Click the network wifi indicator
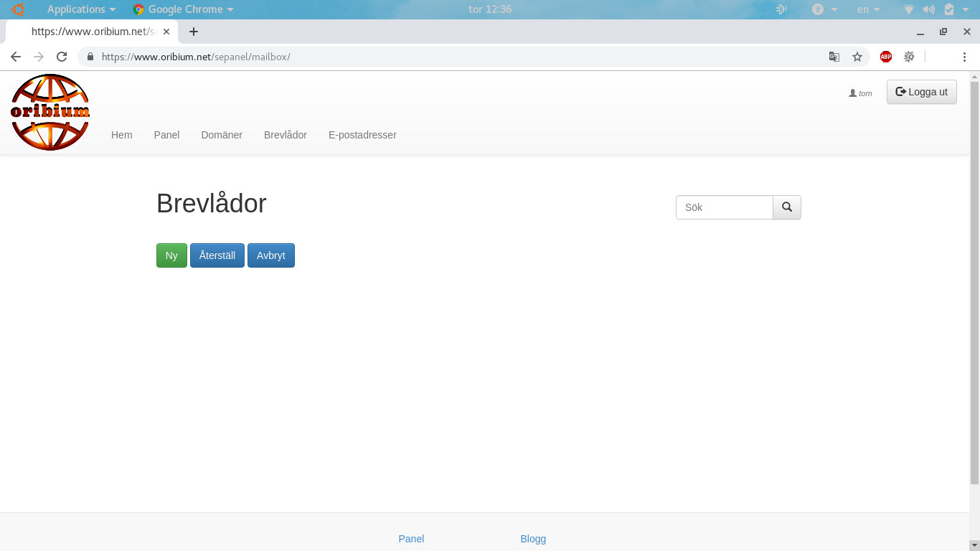This screenshot has height=551, width=980. [909, 9]
